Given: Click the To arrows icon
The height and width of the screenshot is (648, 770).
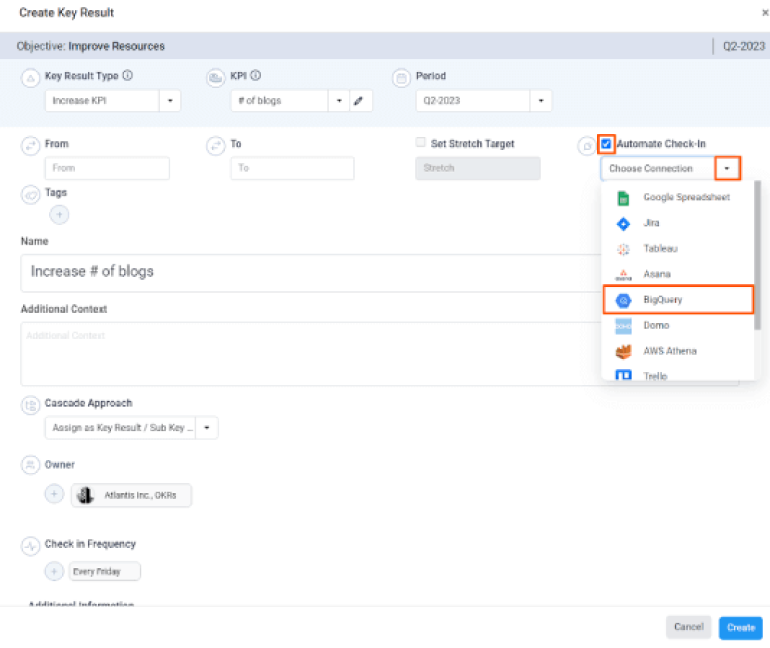Looking at the screenshot, I should click(216, 145).
